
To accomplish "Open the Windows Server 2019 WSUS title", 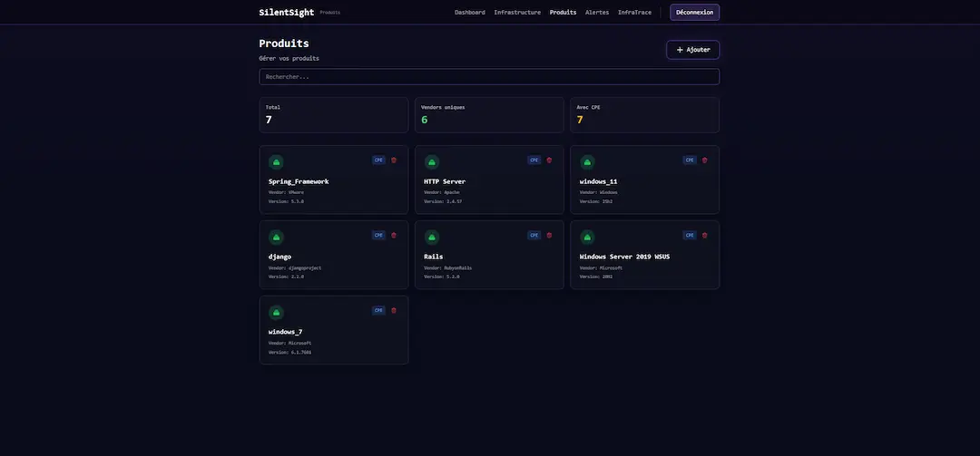I will tap(624, 257).
